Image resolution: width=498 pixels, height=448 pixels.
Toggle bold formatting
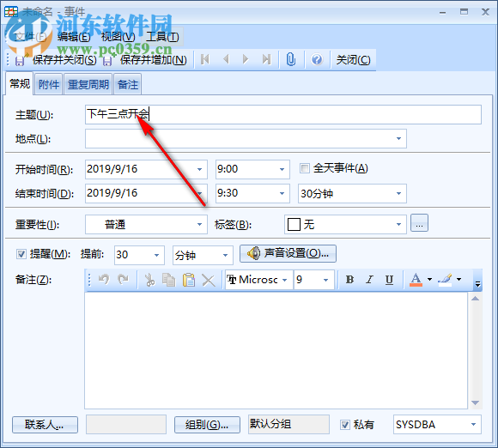tap(349, 280)
